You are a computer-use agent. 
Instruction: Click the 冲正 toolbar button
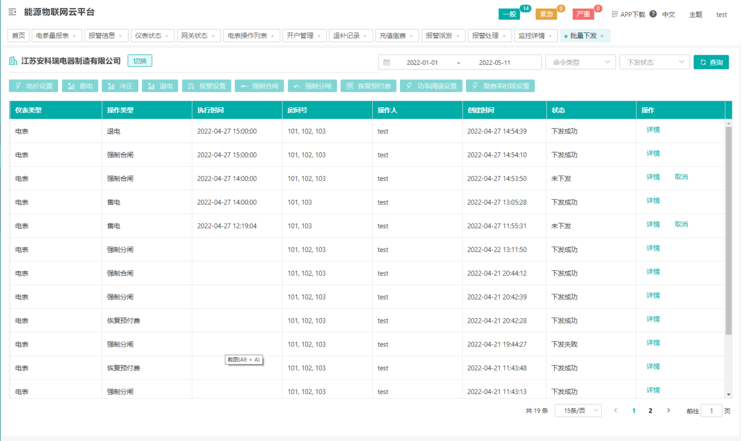point(120,86)
